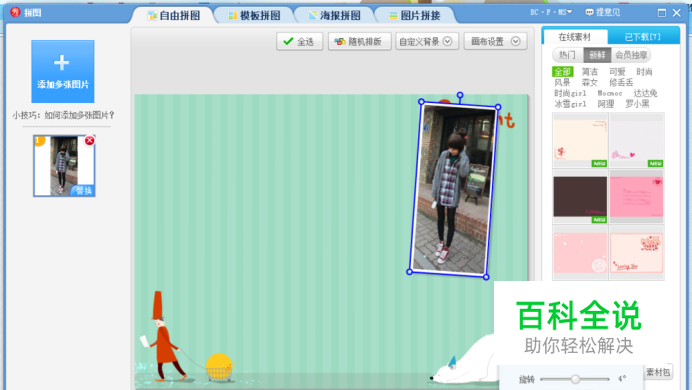This screenshot has height=390, width=692.
Task: Maximize the 拼图 window
Action: pos(662,13)
